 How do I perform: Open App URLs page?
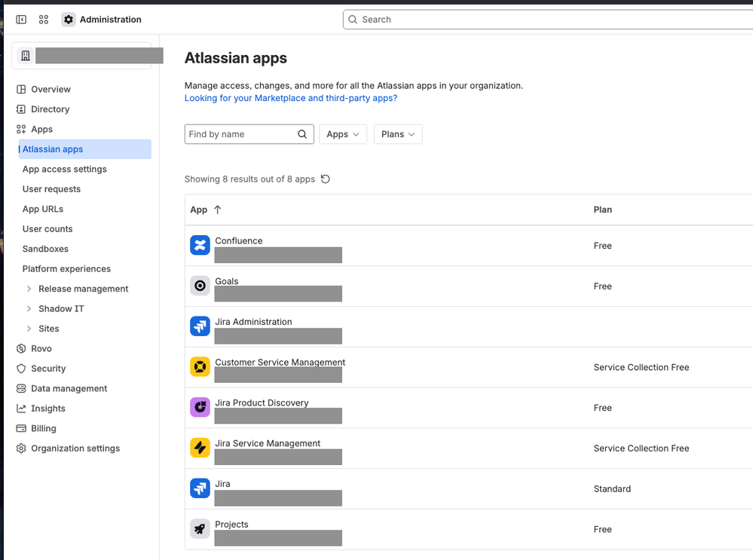click(x=43, y=209)
